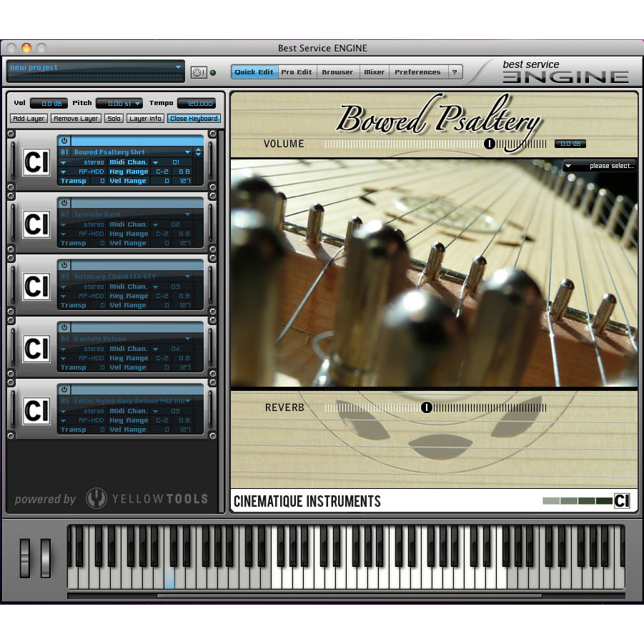Open the help panel with the question mark
The image size is (644, 644).
click(x=455, y=71)
